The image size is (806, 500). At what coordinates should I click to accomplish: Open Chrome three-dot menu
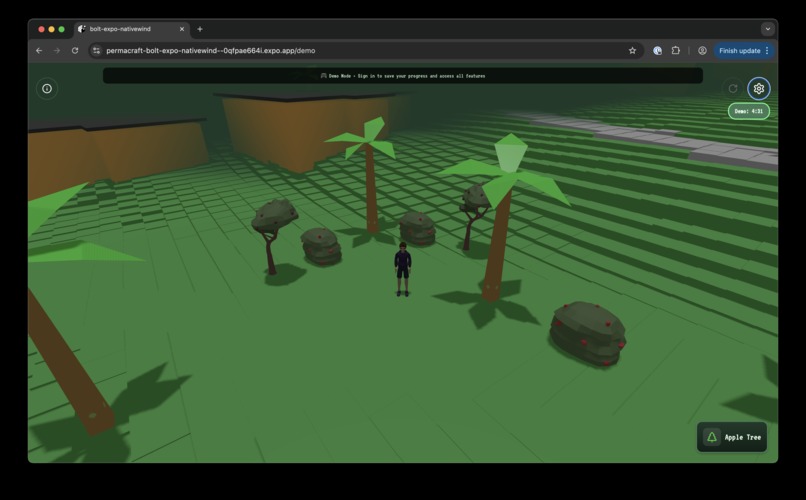767,51
